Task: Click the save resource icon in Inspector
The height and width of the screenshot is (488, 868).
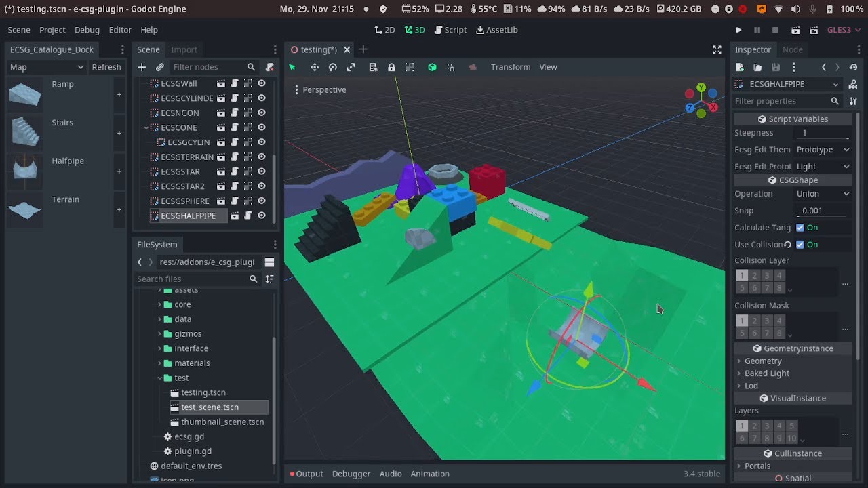Action: 776,67
